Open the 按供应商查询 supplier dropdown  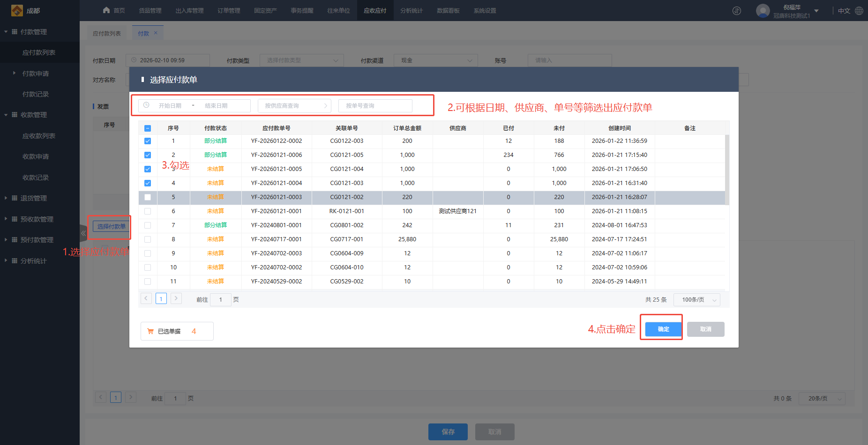coord(294,106)
